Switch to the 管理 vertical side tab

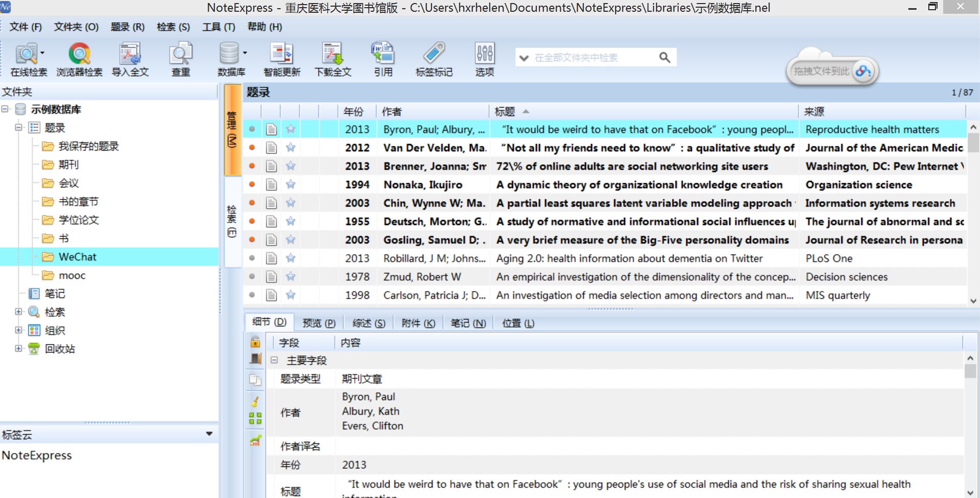click(x=232, y=130)
